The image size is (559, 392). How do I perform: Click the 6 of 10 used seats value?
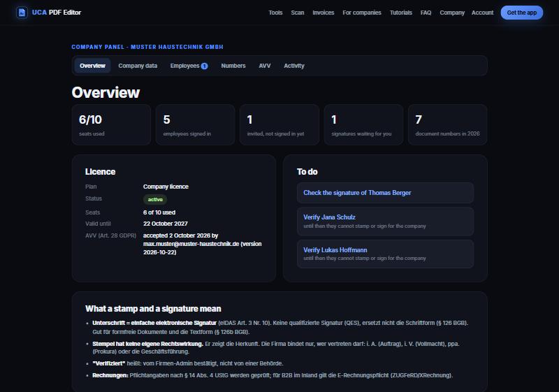tap(159, 212)
